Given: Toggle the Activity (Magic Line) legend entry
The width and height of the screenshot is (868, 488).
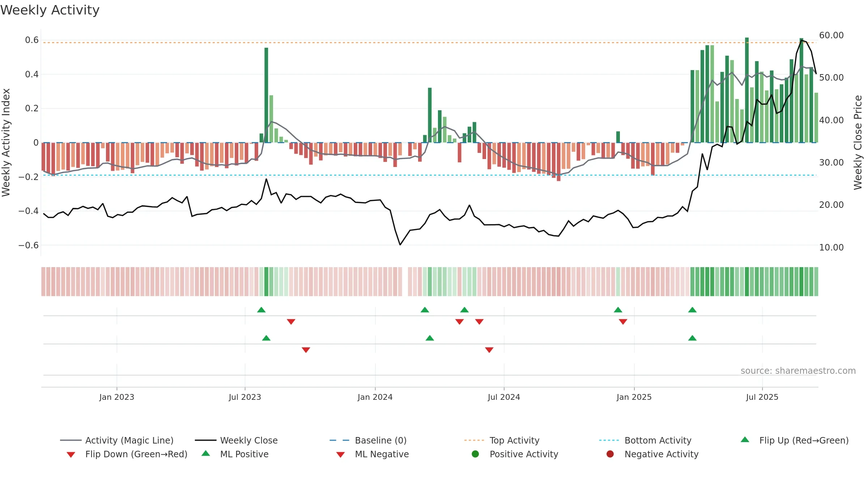Looking at the screenshot, I should tap(117, 440).
